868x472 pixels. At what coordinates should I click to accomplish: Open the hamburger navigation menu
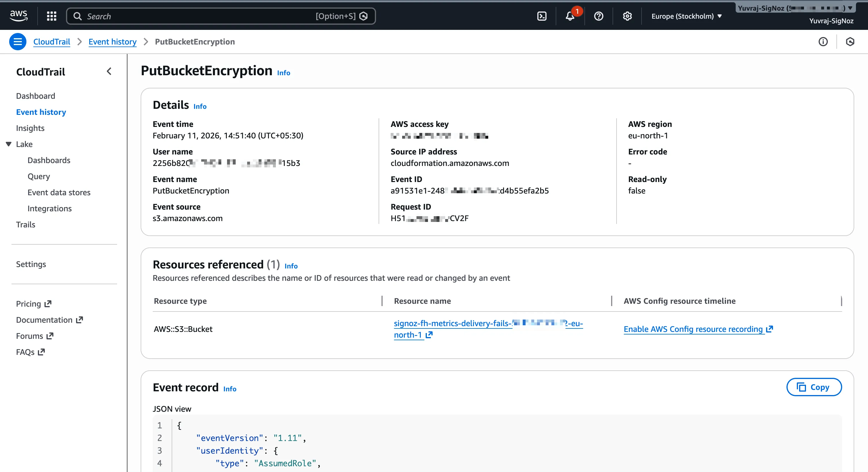tap(18, 41)
